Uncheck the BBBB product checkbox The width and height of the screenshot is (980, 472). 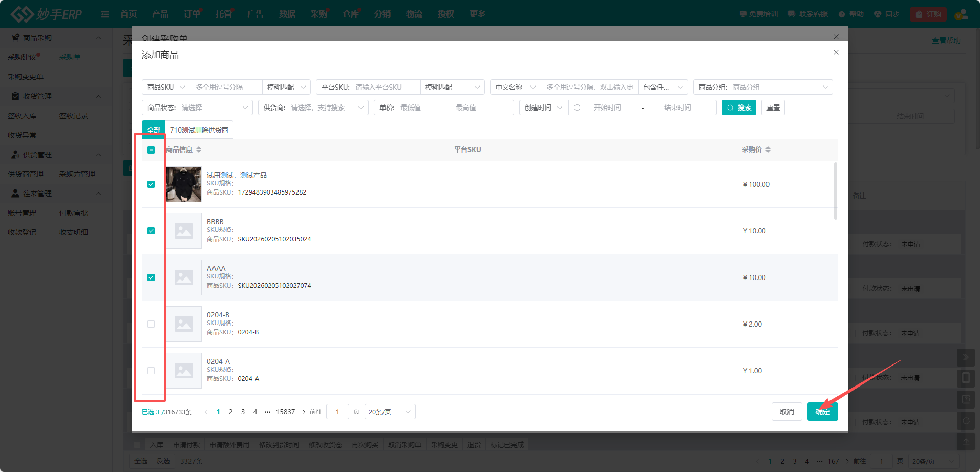(x=151, y=231)
